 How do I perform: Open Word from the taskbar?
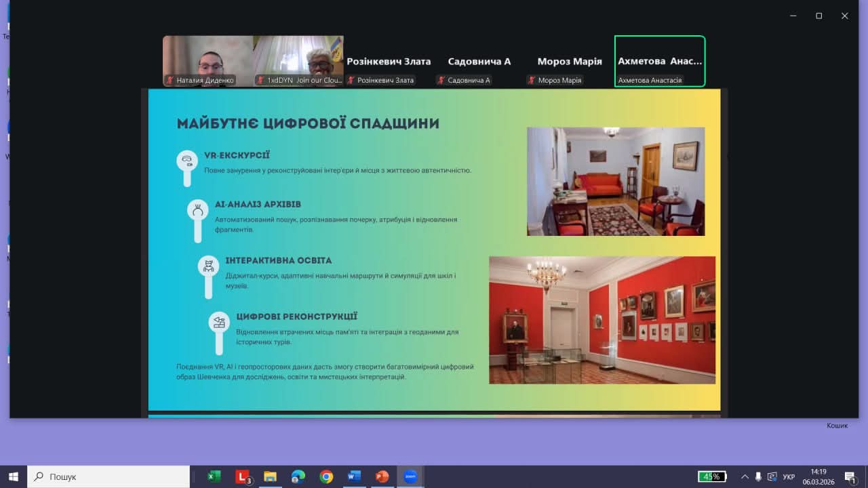click(354, 476)
